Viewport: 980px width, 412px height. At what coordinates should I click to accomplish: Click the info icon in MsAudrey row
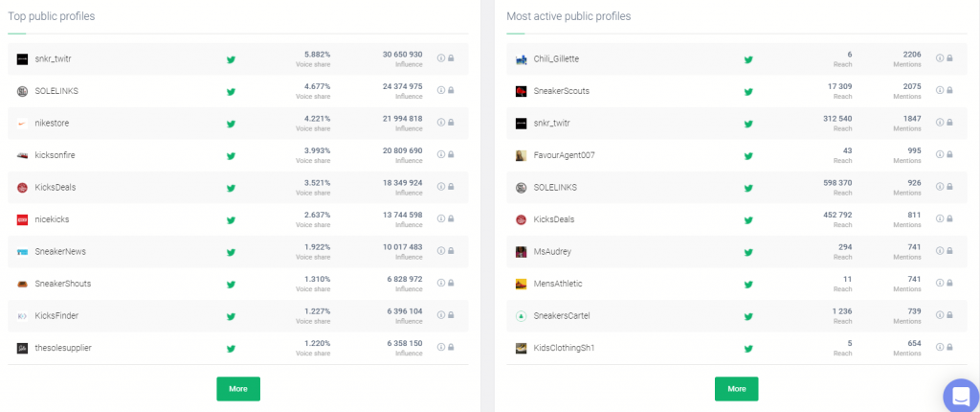[940, 251]
